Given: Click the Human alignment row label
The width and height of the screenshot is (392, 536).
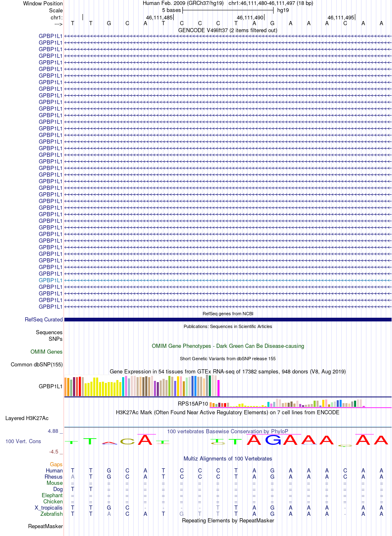Looking at the screenshot, I should coord(54,471).
